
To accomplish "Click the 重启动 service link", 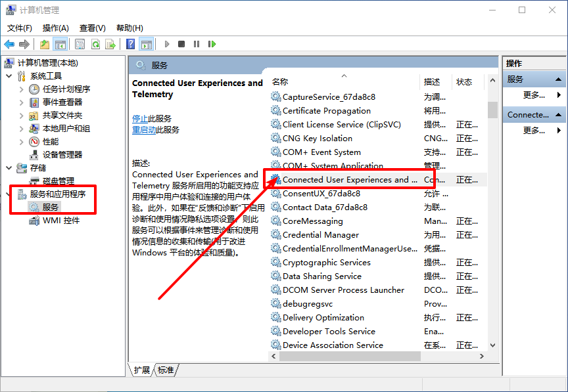I will (145, 129).
